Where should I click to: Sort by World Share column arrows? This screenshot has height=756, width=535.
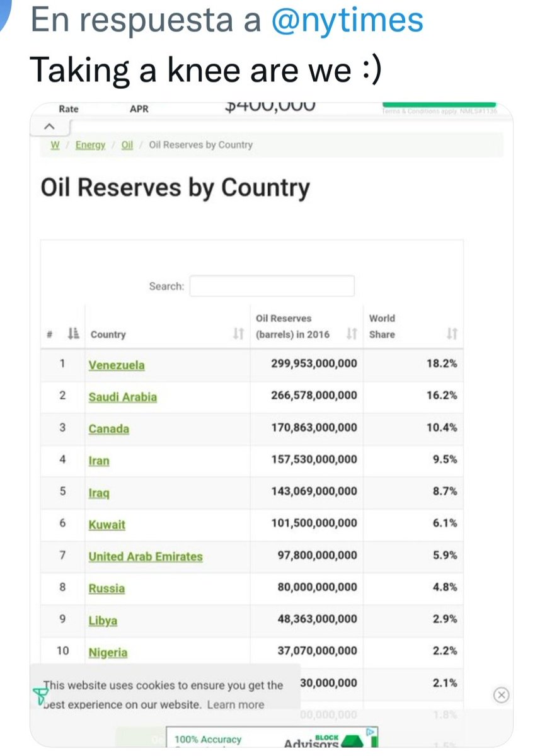[x=452, y=335]
